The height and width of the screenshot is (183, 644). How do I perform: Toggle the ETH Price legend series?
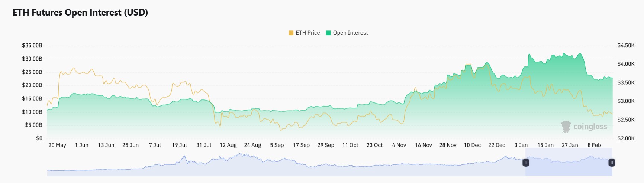tap(307, 33)
